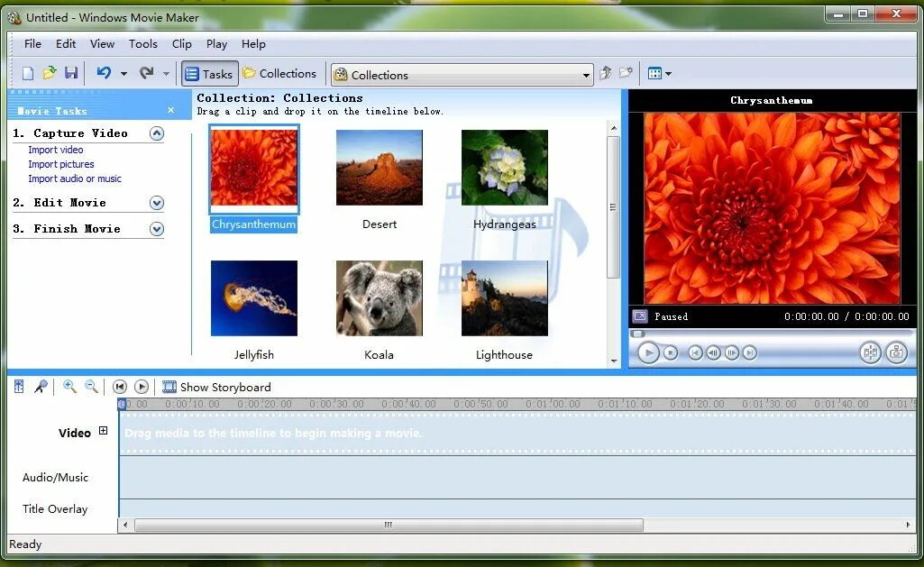Image resolution: width=924 pixels, height=567 pixels.
Task: Expand the Edit Movie section
Action: [x=156, y=203]
